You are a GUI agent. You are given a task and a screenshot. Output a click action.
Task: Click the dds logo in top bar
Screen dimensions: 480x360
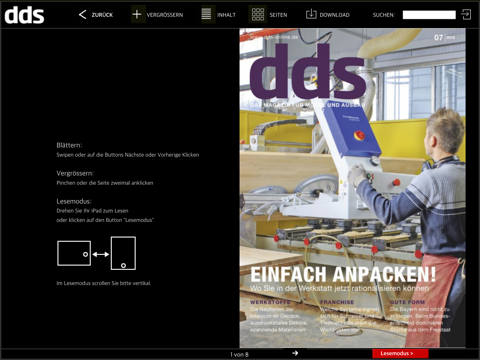coord(24,15)
